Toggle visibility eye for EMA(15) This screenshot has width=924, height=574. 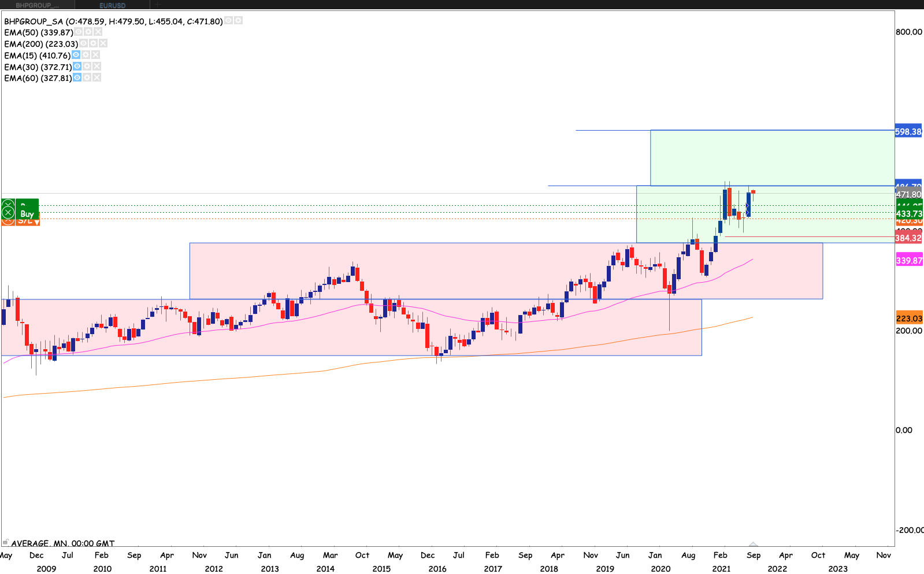pos(76,55)
